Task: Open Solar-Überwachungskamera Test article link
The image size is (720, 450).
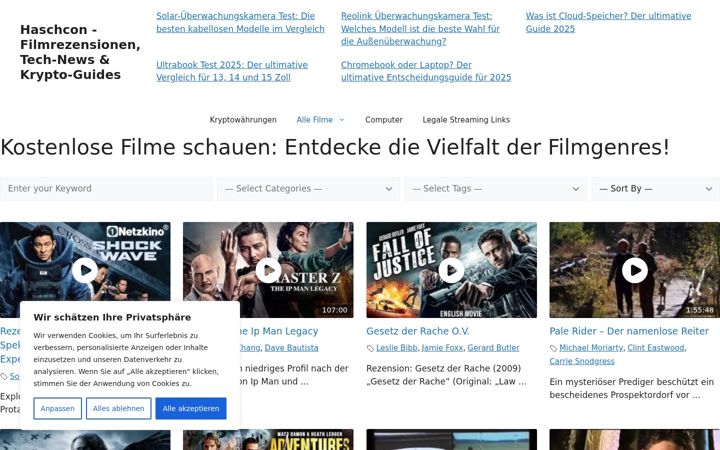Action: pyautogui.click(x=240, y=22)
